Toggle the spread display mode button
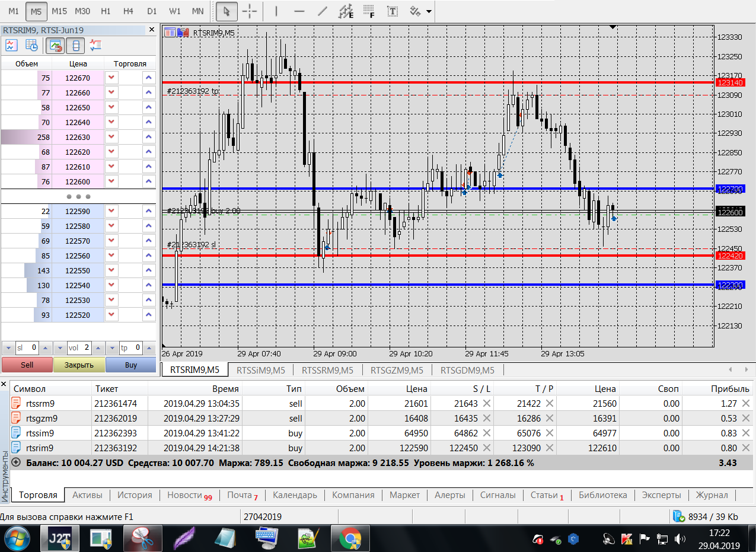 click(x=75, y=45)
